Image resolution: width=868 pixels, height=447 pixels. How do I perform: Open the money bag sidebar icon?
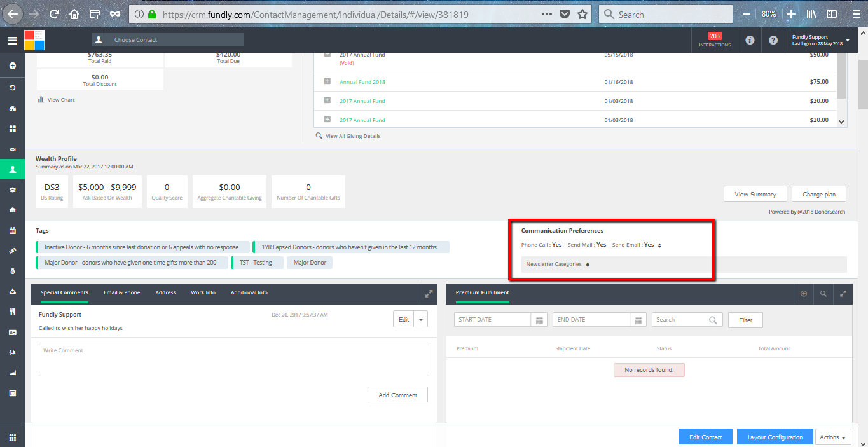(x=12, y=272)
